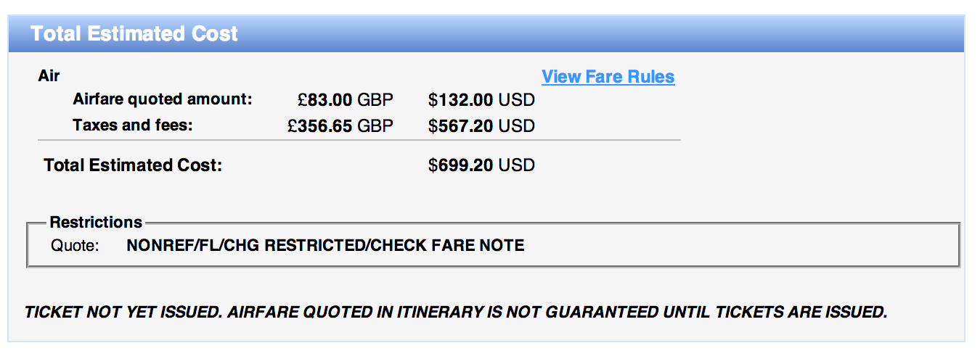Screen dimensions: 980x351
Task: Click the Air section label
Action: point(49,76)
